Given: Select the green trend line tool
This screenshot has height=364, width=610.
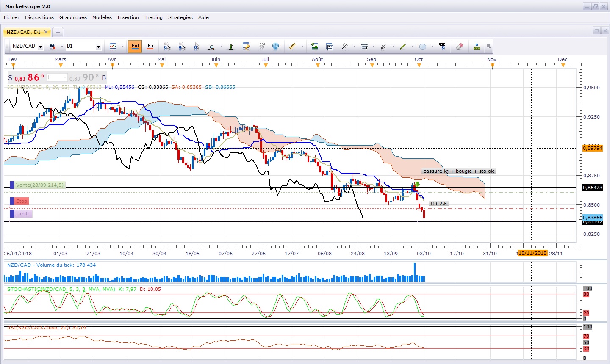Looking at the screenshot, I should (x=403, y=47).
